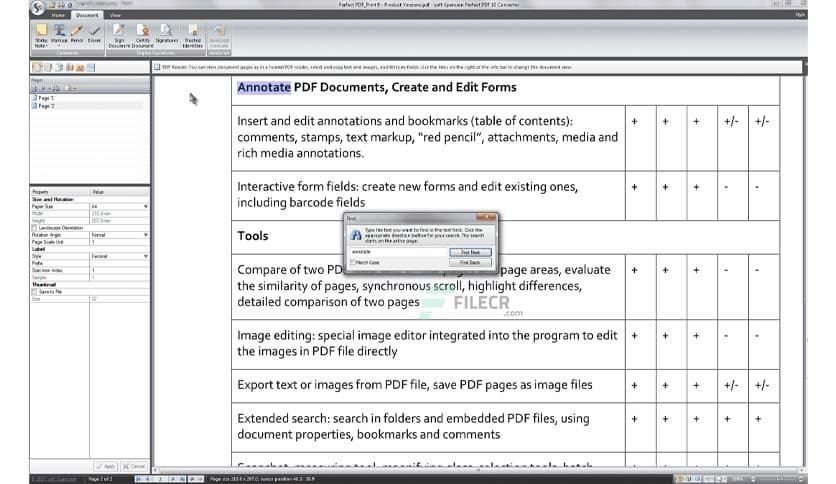The height and width of the screenshot is (484, 836).
Task: Toggle the Save to File checkbox
Action: click(35, 292)
